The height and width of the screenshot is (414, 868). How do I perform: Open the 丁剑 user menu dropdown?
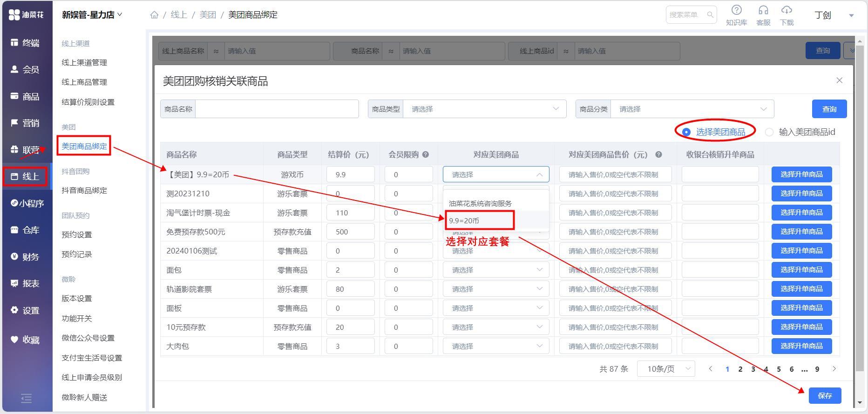coord(834,15)
